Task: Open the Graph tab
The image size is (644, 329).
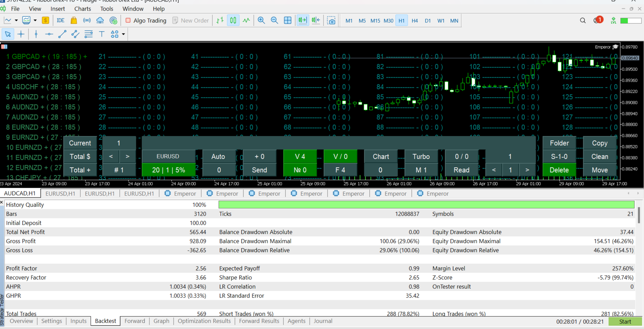Action: click(x=161, y=321)
